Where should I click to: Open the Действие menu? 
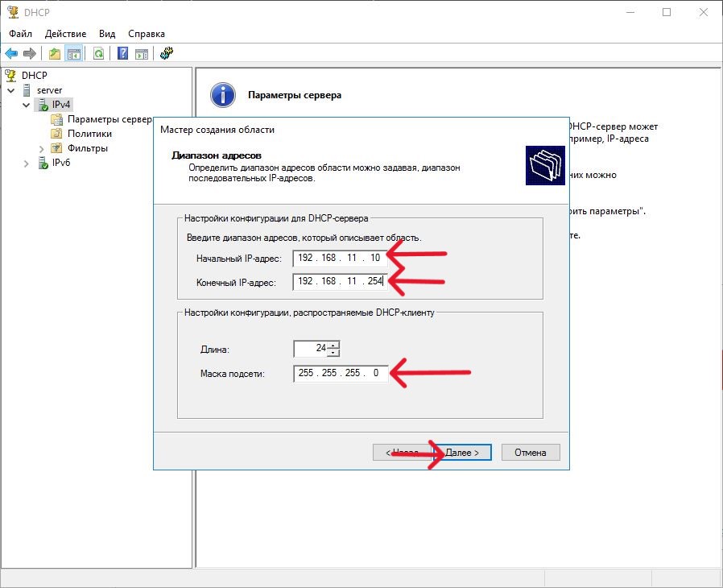65,34
